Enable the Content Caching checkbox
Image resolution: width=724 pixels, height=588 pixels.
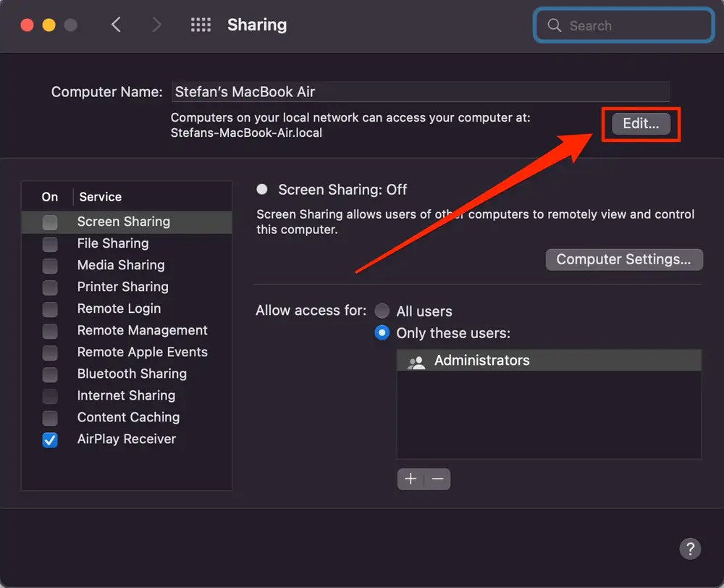50,418
